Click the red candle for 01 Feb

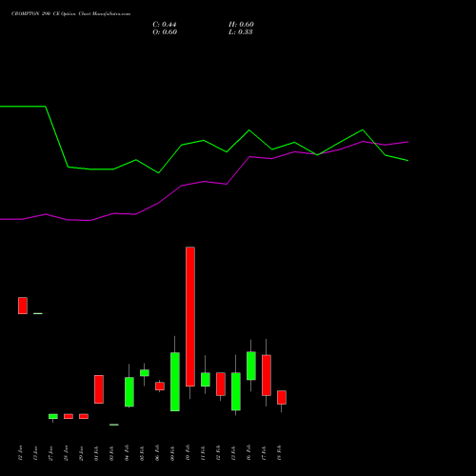[99, 389]
